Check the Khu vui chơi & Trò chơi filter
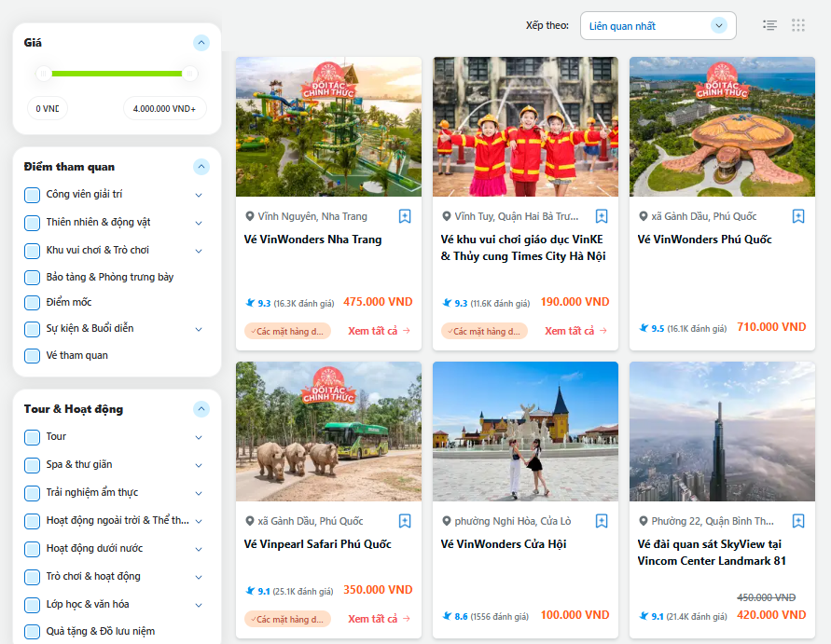 tap(32, 251)
